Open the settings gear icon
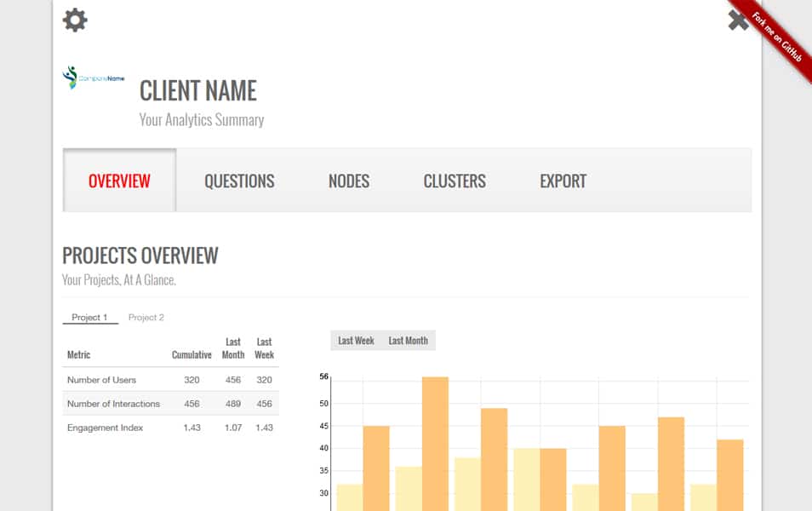812x511 pixels. [x=73, y=20]
